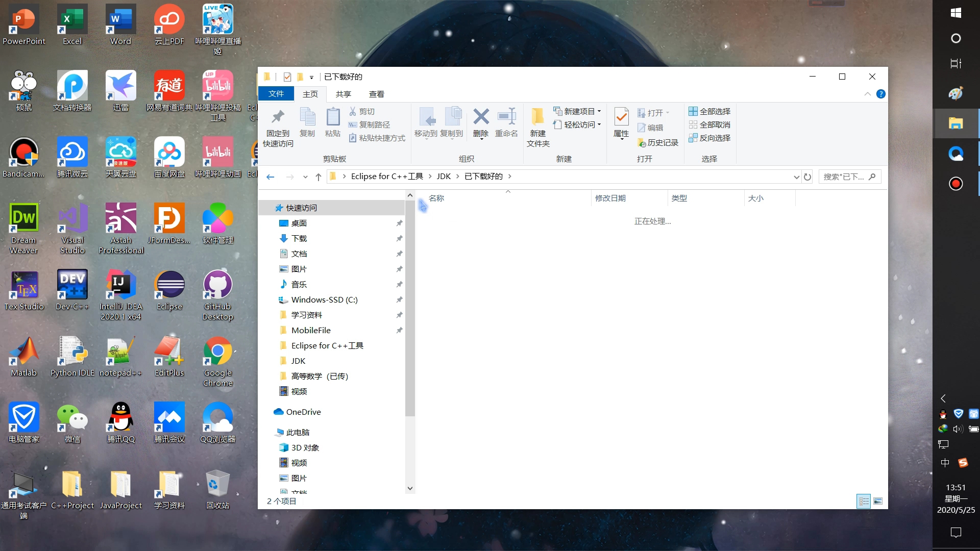The width and height of the screenshot is (980, 551).
Task: Open the Matlab desktop shortcut
Action: click(x=24, y=357)
